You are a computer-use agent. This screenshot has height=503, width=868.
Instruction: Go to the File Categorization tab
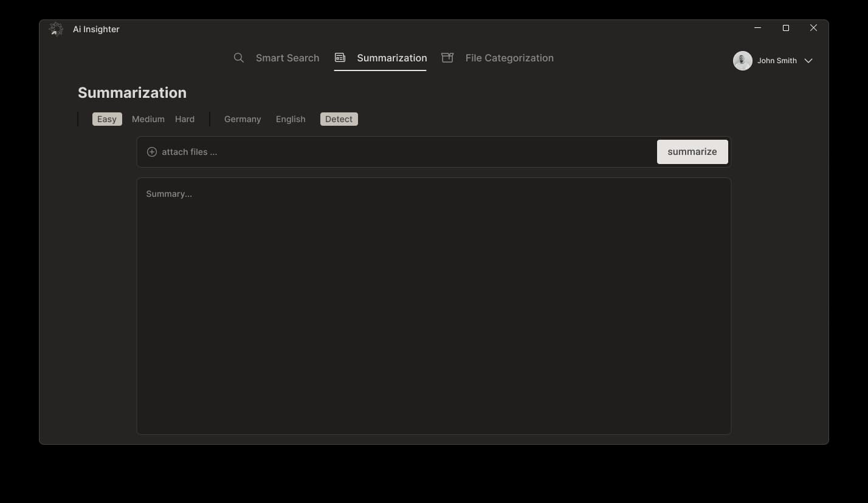click(509, 58)
